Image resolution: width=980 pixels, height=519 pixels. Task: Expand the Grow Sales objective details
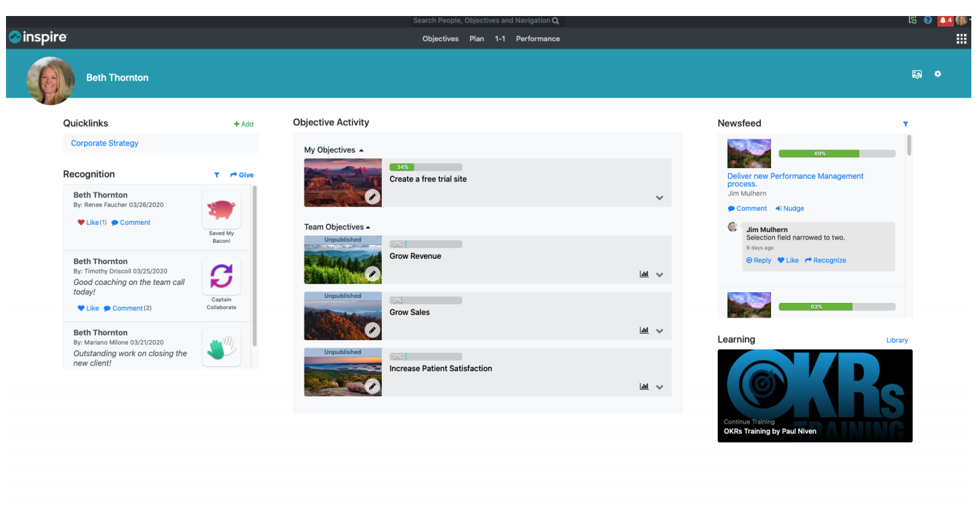pos(660,331)
